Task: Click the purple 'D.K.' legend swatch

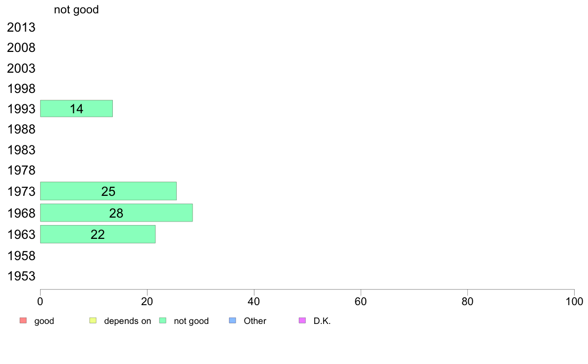Action: (x=302, y=320)
